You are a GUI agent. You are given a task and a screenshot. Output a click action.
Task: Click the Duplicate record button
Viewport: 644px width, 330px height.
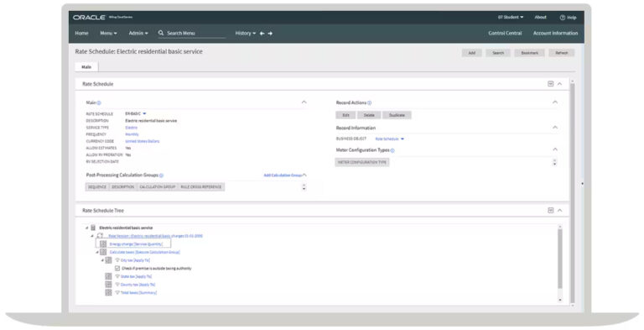[397, 115]
